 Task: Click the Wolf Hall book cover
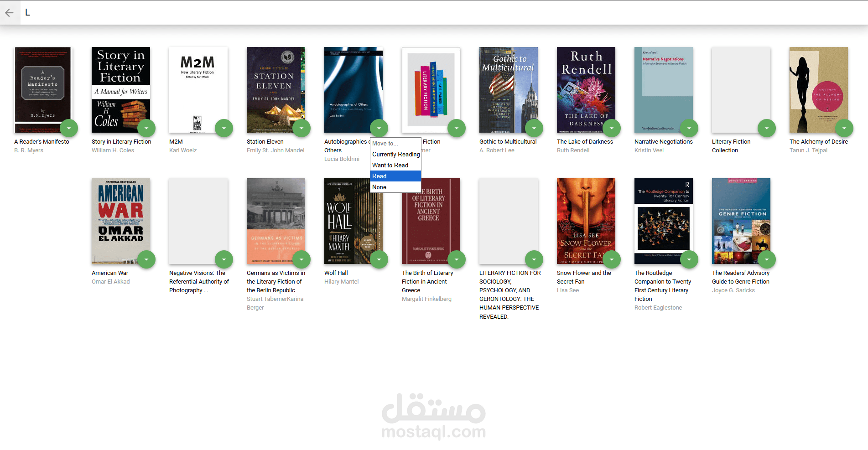pyautogui.click(x=353, y=221)
